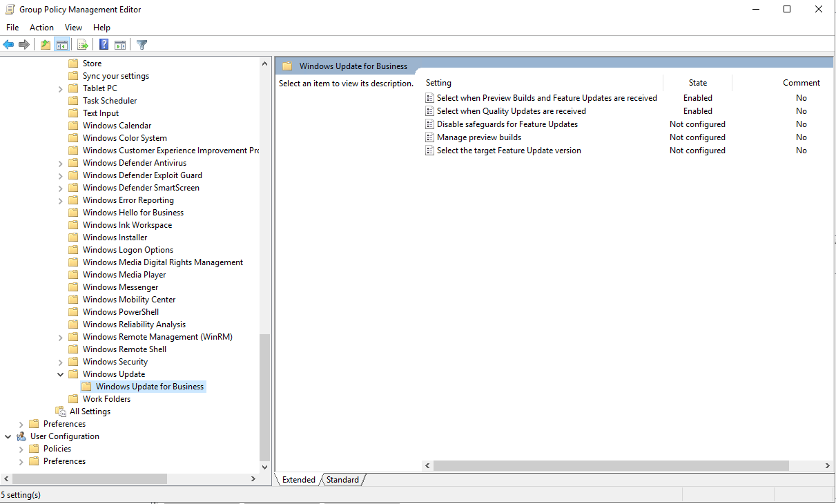Switch to the Standard tab

coord(342,480)
